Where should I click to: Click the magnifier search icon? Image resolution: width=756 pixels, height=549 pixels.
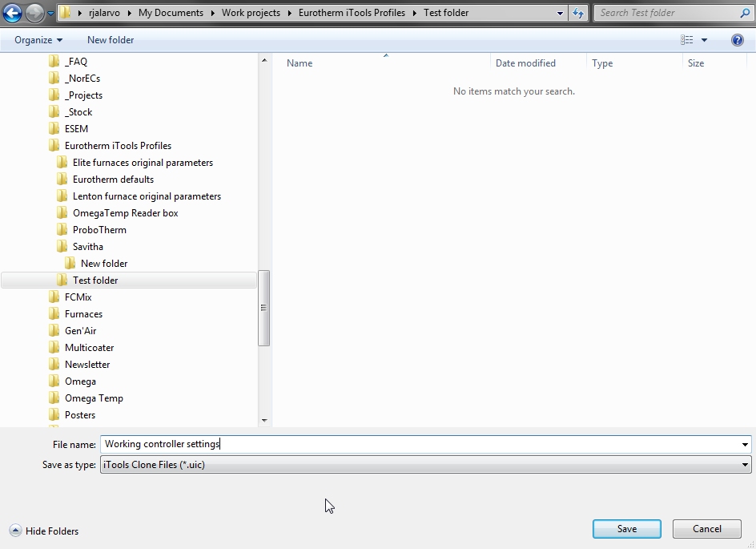(745, 13)
